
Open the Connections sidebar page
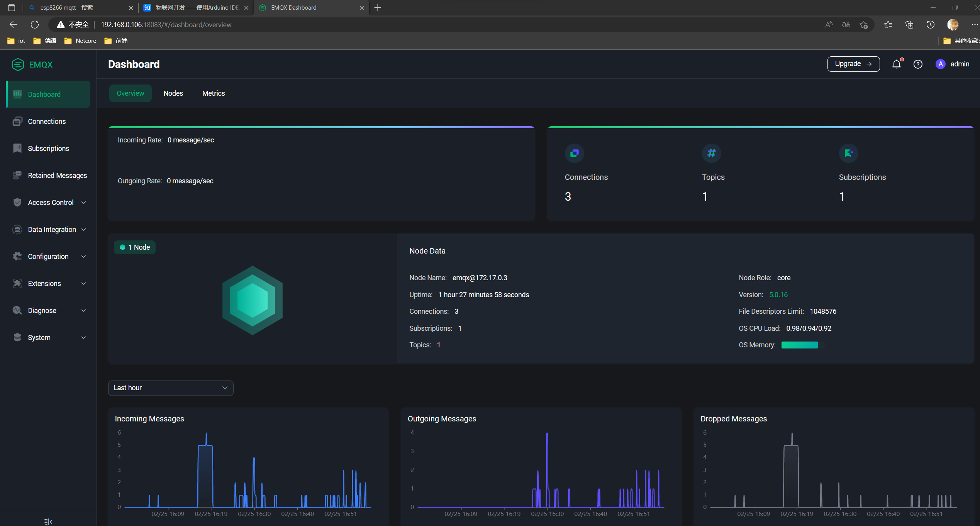[48, 122]
